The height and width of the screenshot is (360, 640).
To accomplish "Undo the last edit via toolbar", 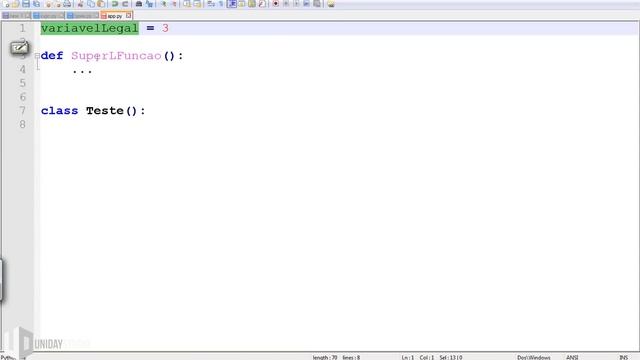I will (x=114, y=4).
